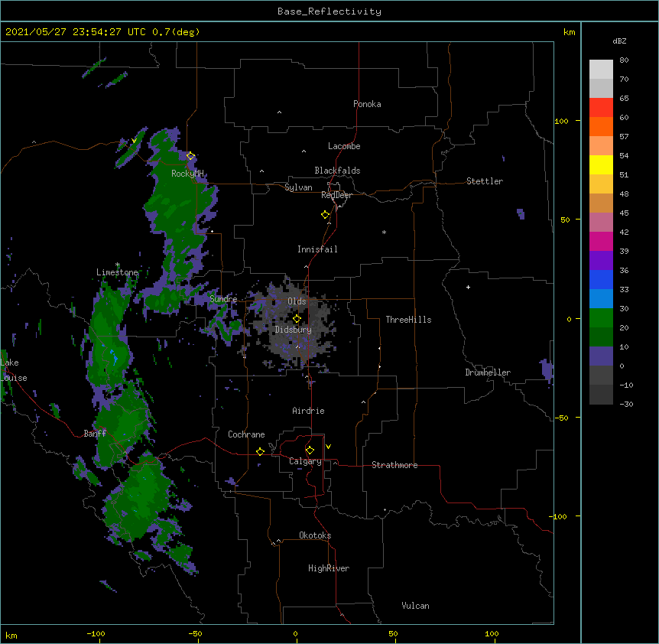Click the dBZ legend heading
Image resolution: width=659 pixels, height=644 pixels.
point(619,41)
